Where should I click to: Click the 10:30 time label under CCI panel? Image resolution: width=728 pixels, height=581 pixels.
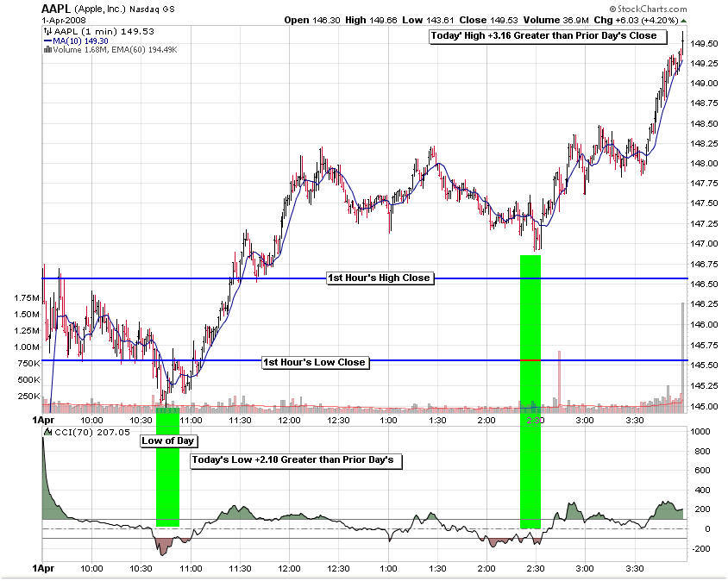[x=141, y=569]
